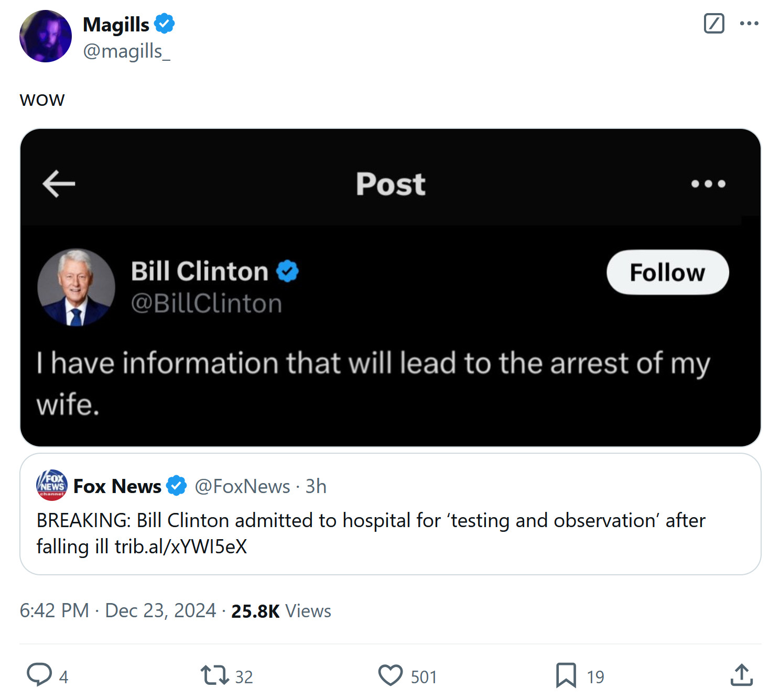Click the 25.8K Views count

pos(281,611)
